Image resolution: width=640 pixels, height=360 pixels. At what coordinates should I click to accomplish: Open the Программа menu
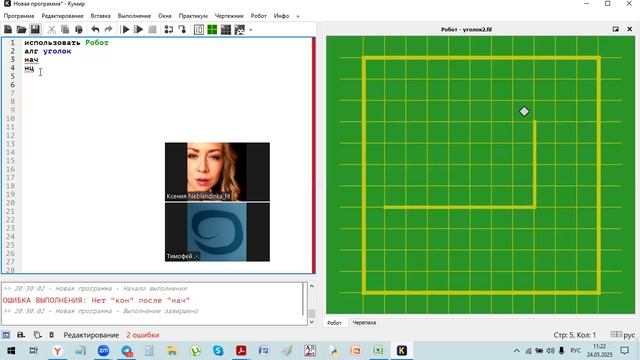(19, 16)
